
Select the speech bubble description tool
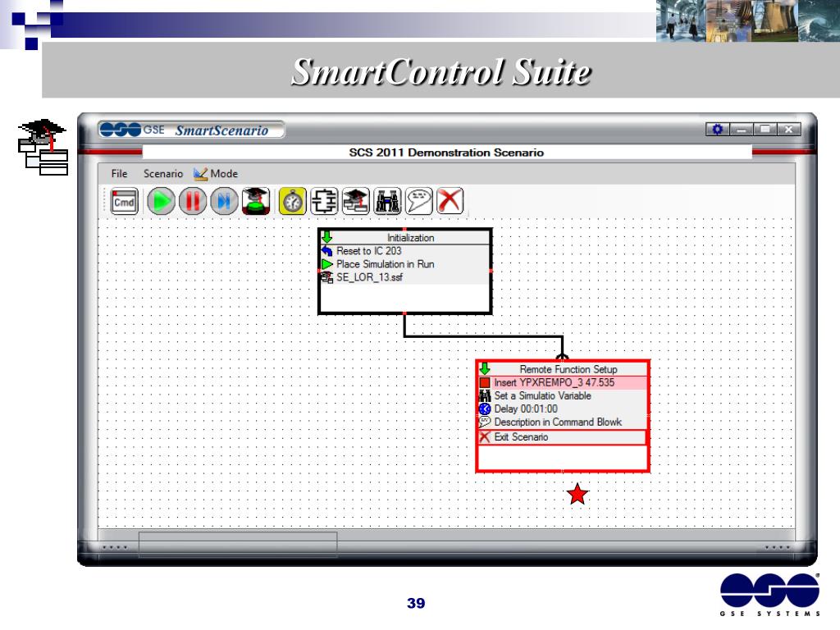(419, 202)
